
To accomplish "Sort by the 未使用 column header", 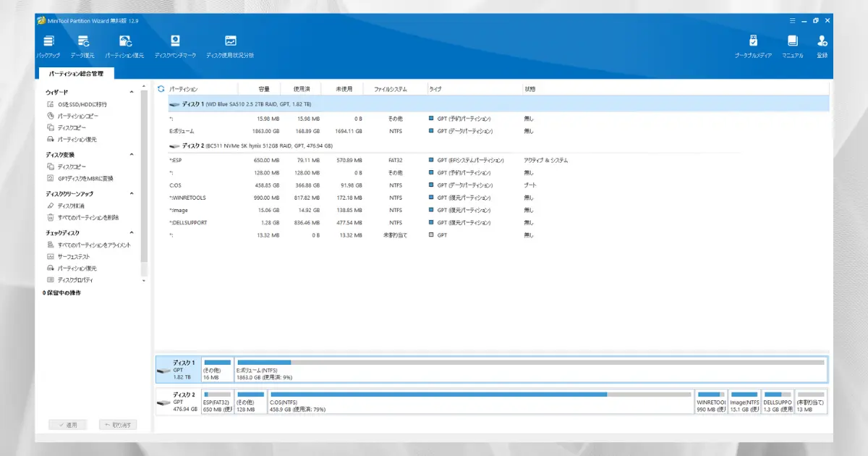I will pos(343,89).
